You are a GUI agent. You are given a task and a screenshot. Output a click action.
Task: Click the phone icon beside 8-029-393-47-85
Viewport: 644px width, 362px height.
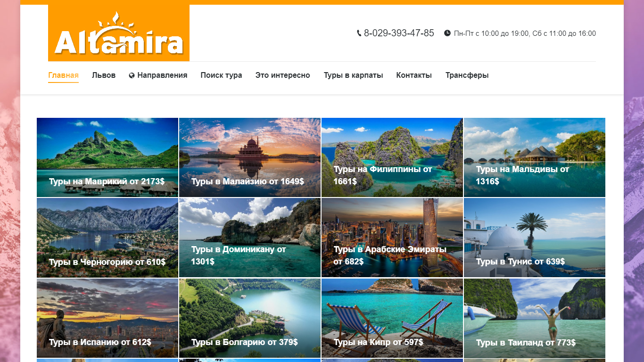coord(359,33)
